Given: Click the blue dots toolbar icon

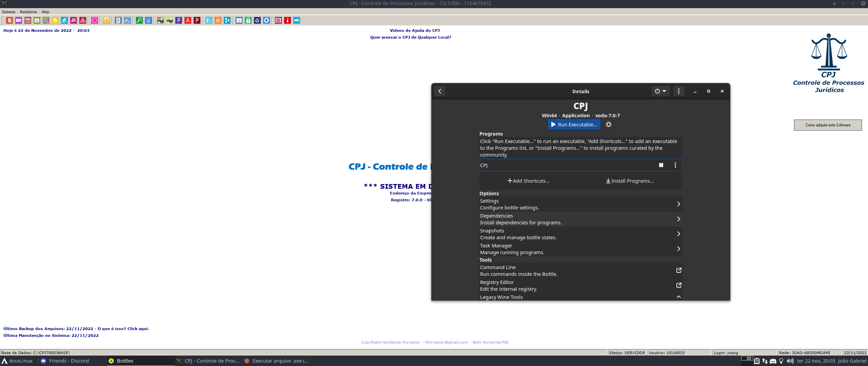Looking at the screenshot, I should point(227,20).
